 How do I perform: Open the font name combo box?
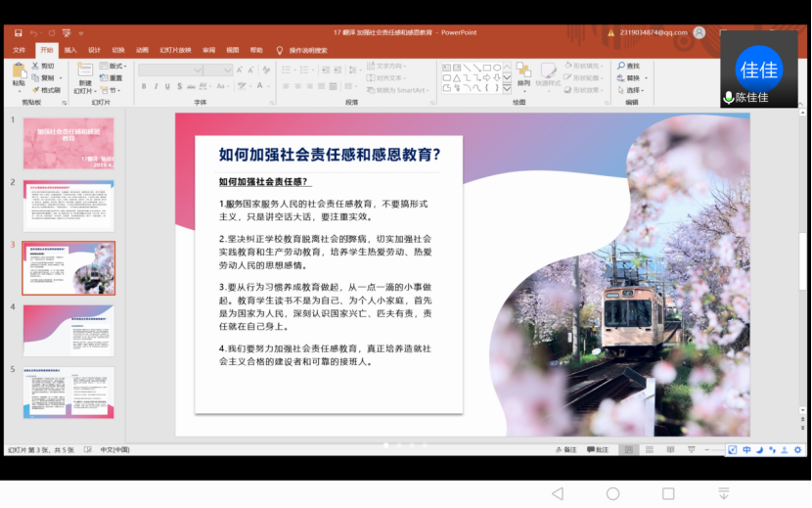(x=169, y=69)
